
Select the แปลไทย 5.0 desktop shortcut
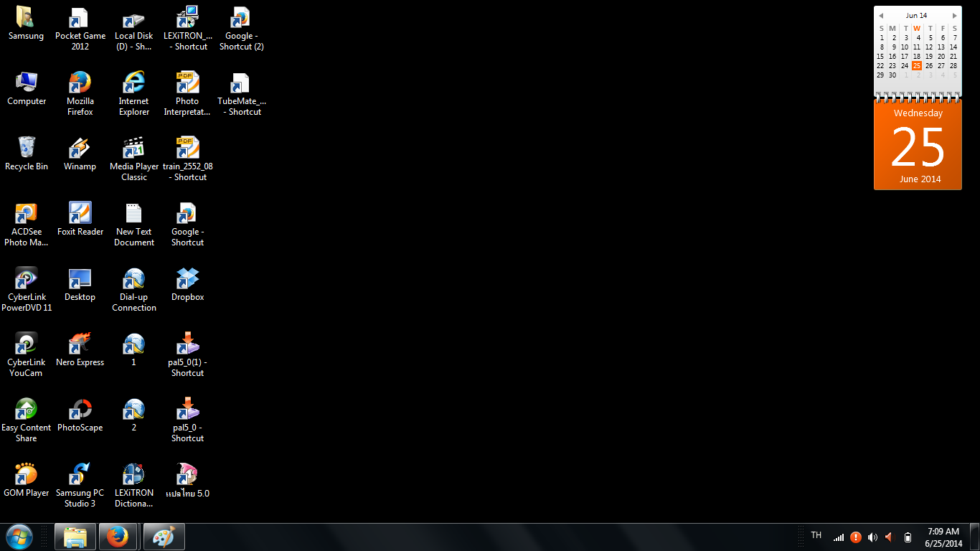pos(188,481)
